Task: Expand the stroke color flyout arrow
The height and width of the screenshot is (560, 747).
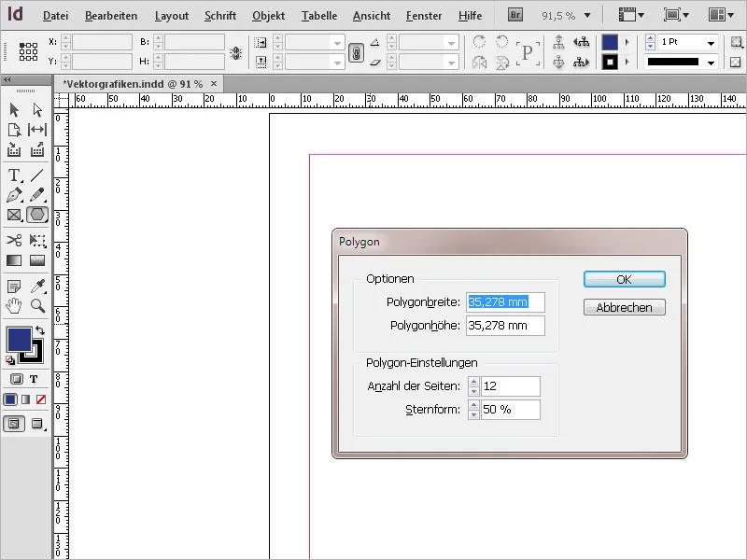Action: click(x=627, y=62)
